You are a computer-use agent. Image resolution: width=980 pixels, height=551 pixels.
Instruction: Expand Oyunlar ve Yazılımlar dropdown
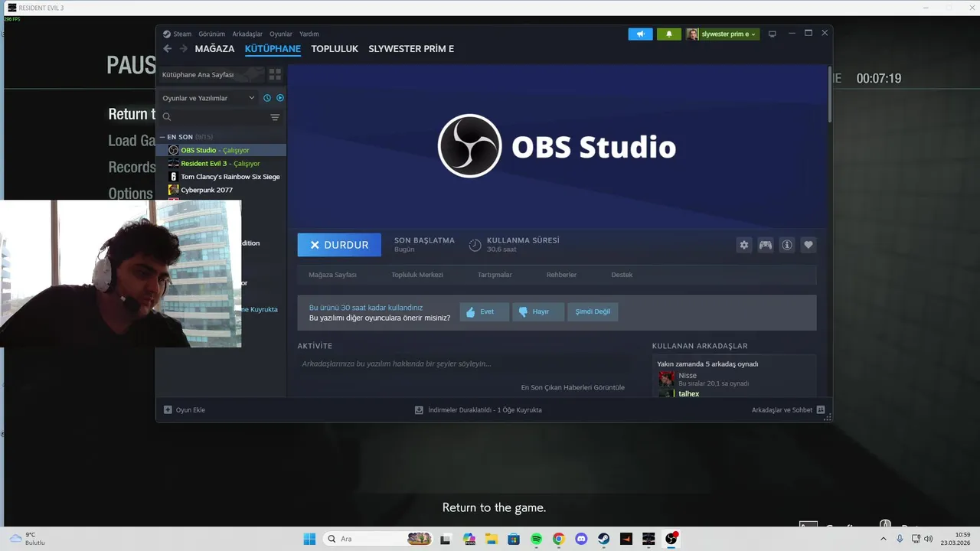tap(208, 98)
